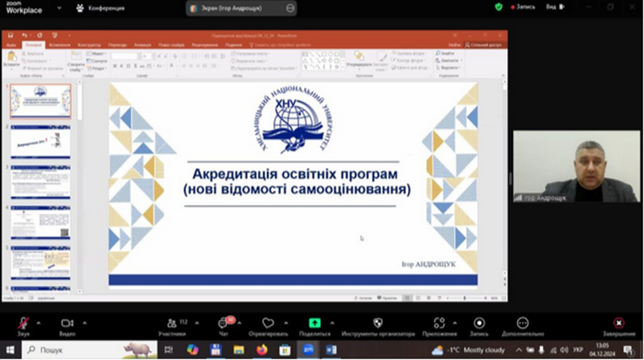644x360 pixels.
Task: Open the Windows Start menu
Action: (10, 350)
